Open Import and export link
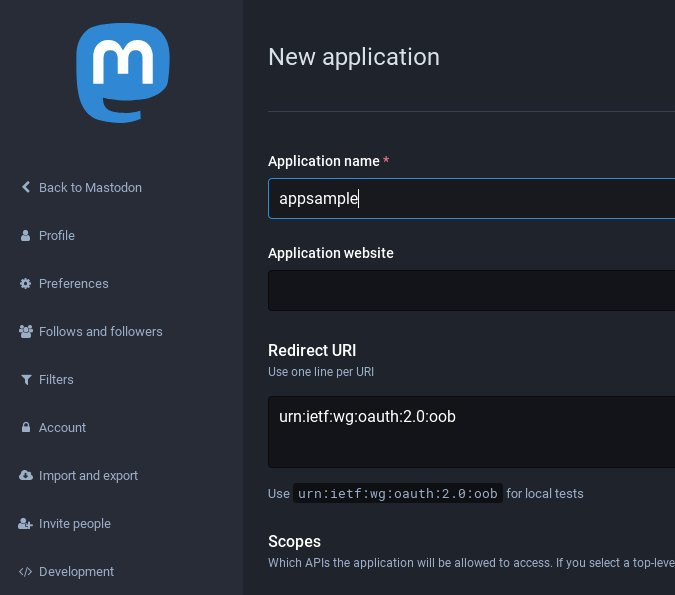Image resolution: width=675 pixels, height=595 pixels. click(x=88, y=476)
